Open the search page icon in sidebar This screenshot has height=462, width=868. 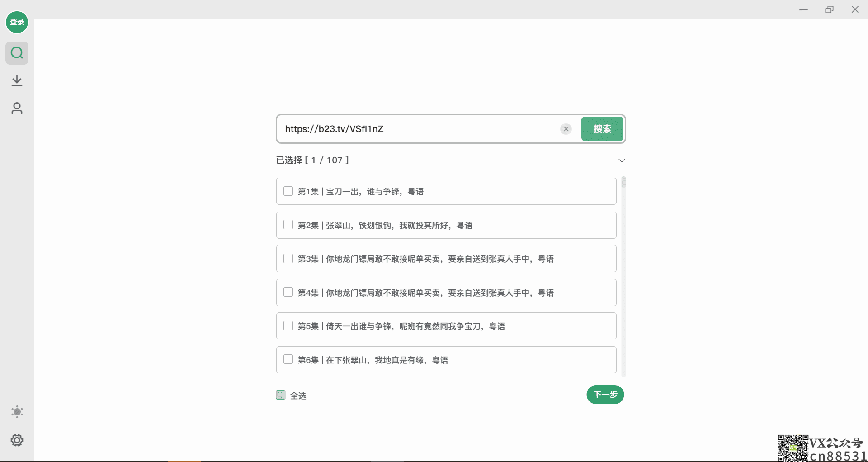click(17, 53)
